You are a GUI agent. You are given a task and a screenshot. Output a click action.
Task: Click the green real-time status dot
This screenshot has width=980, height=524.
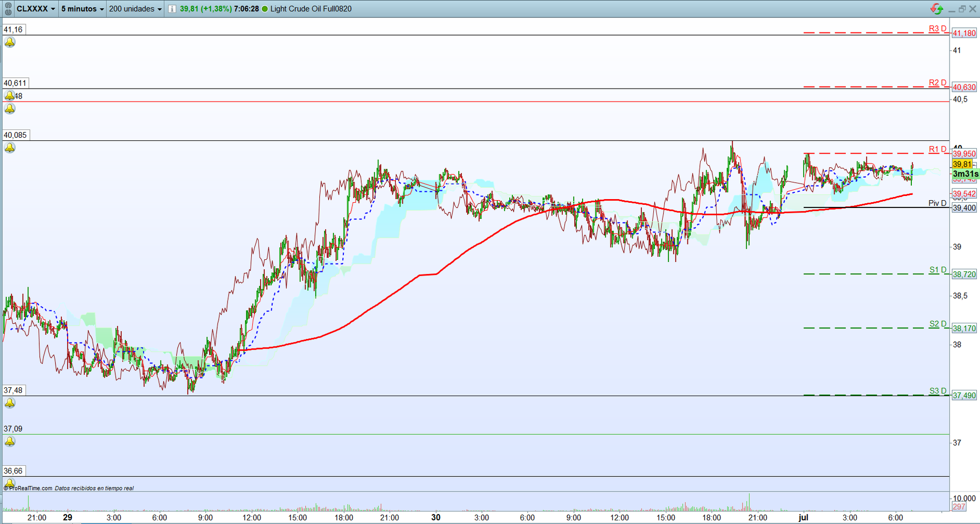pyautogui.click(x=265, y=9)
